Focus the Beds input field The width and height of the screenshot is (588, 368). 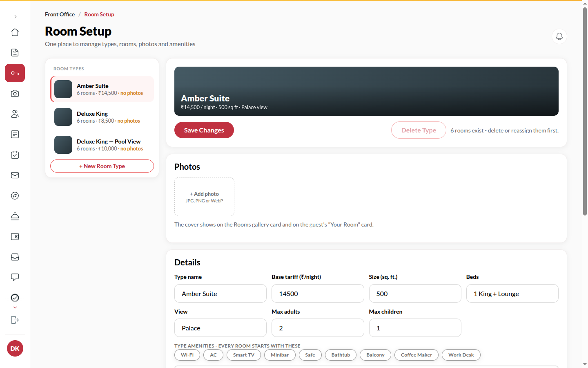512,294
